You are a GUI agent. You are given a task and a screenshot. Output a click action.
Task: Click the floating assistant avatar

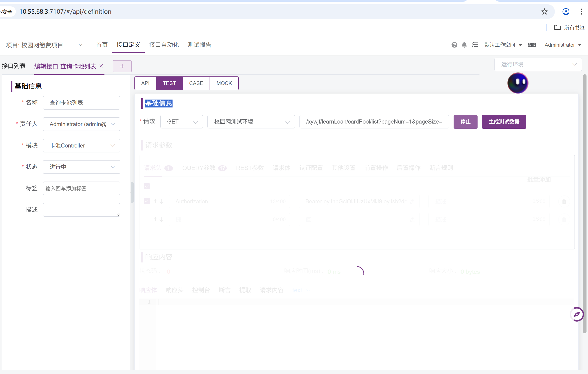pyautogui.click(x=518, y=83)
